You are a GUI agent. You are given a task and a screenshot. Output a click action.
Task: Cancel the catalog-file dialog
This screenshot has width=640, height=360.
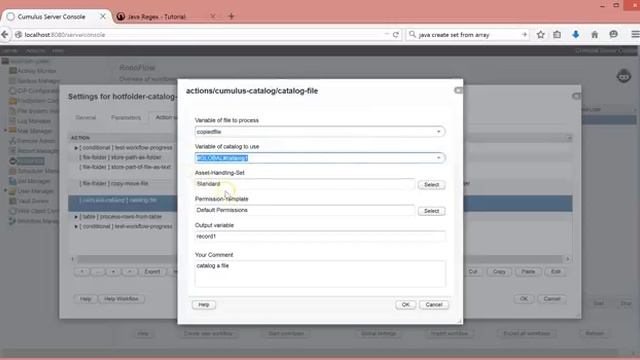click(433, 305)
